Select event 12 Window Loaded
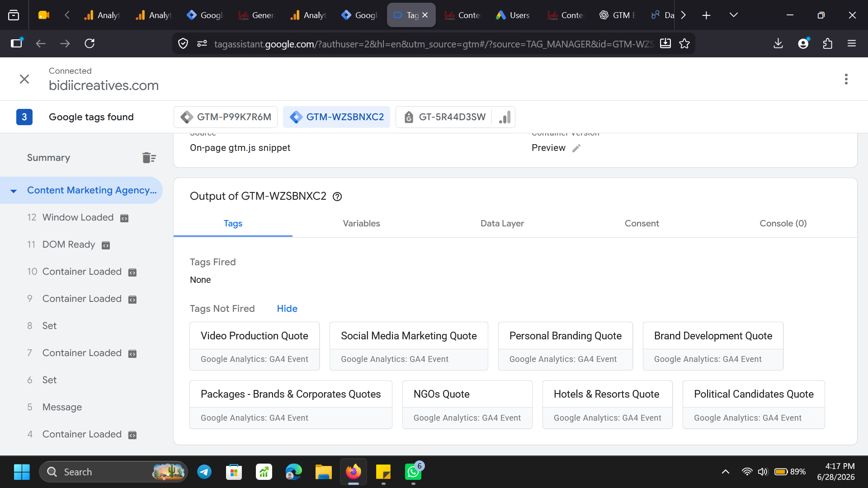The image size is (868, 488). [x=77, y=217]
